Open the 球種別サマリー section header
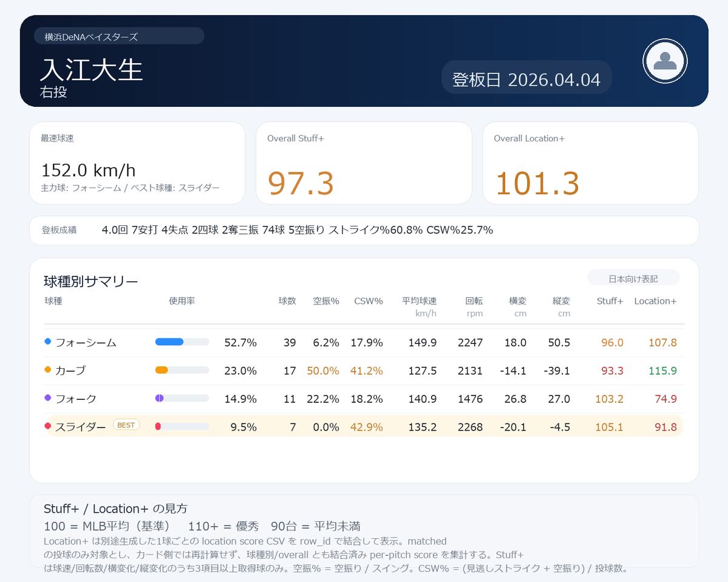728x582 pixels. click(x=91, y=281)
